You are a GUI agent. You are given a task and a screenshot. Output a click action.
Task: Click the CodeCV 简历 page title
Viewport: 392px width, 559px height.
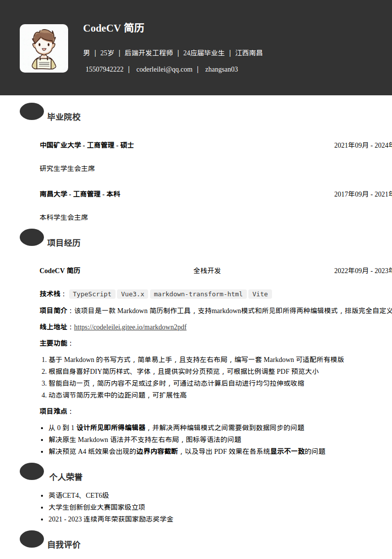[x=114, y=28]
